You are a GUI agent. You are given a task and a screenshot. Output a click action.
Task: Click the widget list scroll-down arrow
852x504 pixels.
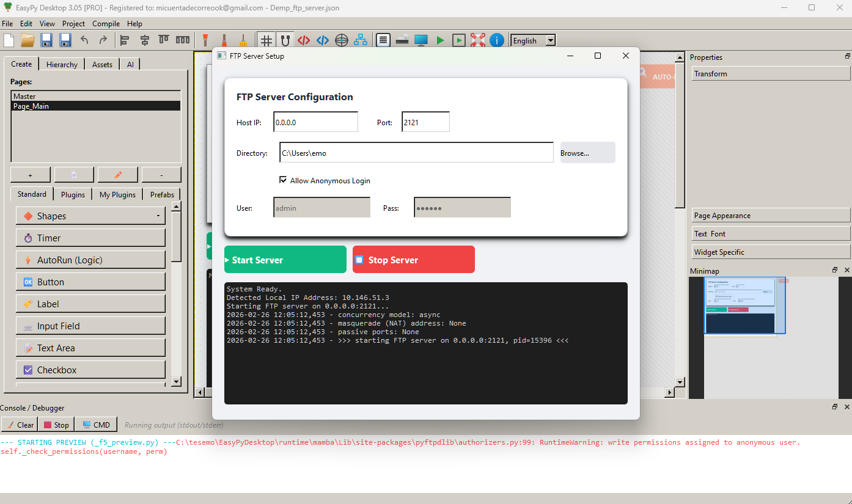pos(176,381)
